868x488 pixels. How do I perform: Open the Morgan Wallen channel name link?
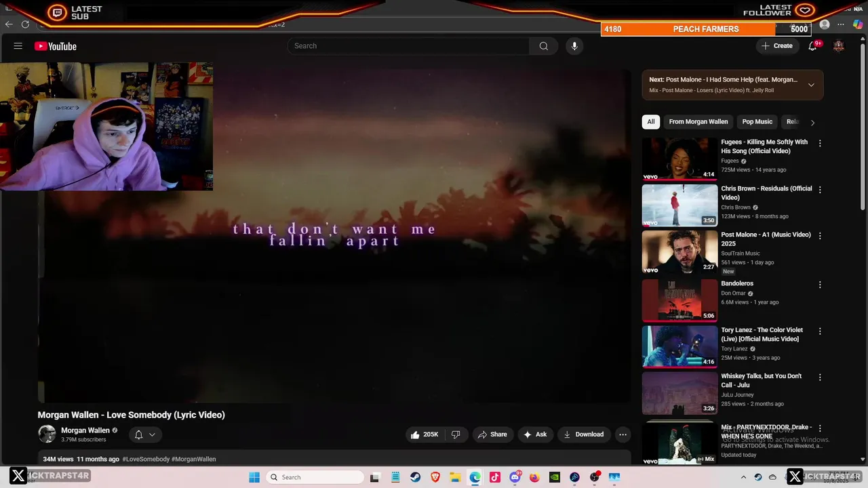(85, 430)
